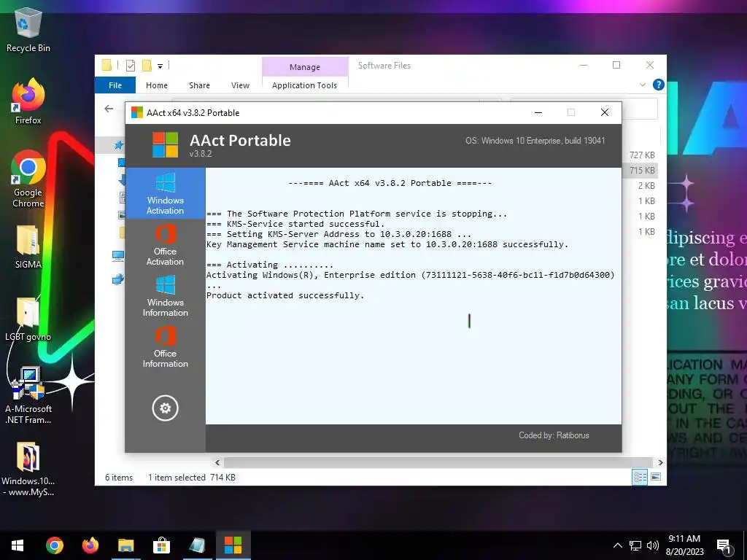Open Office Activation in AAct sidebar
This screenshot has width=747, height=560.
[165, 244]
